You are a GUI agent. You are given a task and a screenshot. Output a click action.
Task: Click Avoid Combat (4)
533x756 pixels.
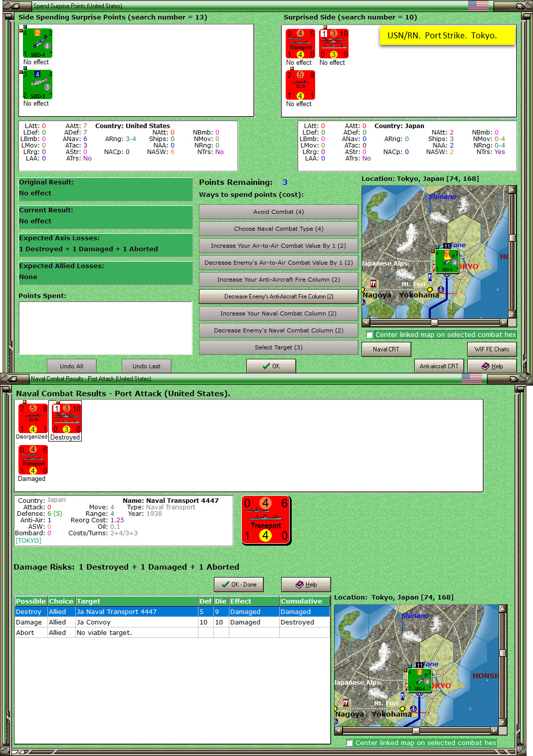[x=279, y=212]
